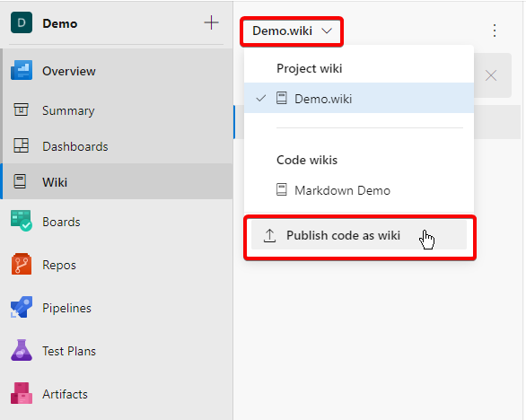Go to Pipelines via rocket icon
This screenshot has height=420, width=526.
[x=22, y=307]
